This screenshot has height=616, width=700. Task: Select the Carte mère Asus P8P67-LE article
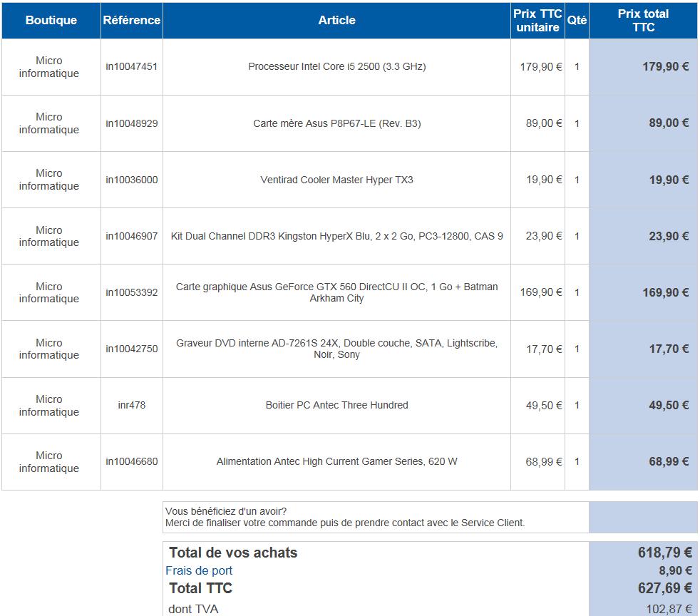[336, 123]
